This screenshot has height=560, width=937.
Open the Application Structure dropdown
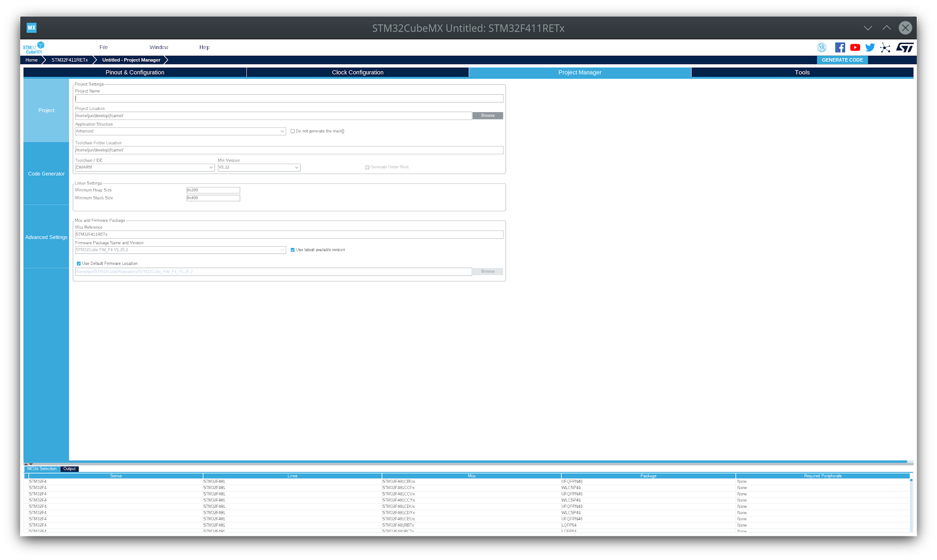180,131
